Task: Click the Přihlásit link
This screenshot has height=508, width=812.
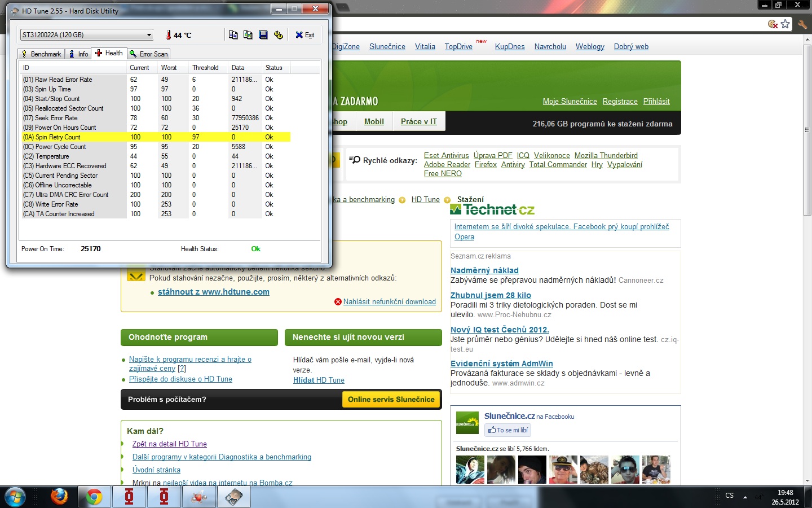Action: (x=656, y=102)
